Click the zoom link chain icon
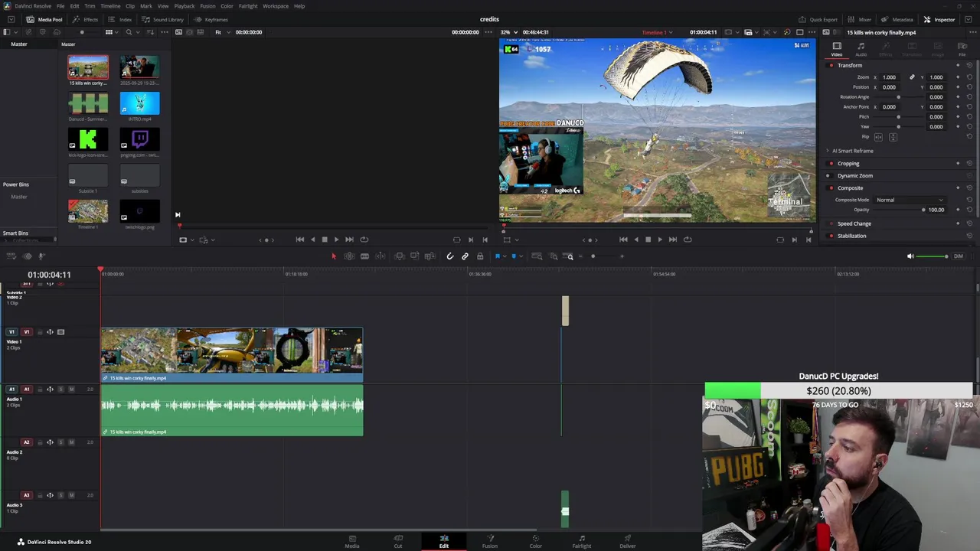Image resolution: width=980 pixels, height=551 pixels. 912,77
